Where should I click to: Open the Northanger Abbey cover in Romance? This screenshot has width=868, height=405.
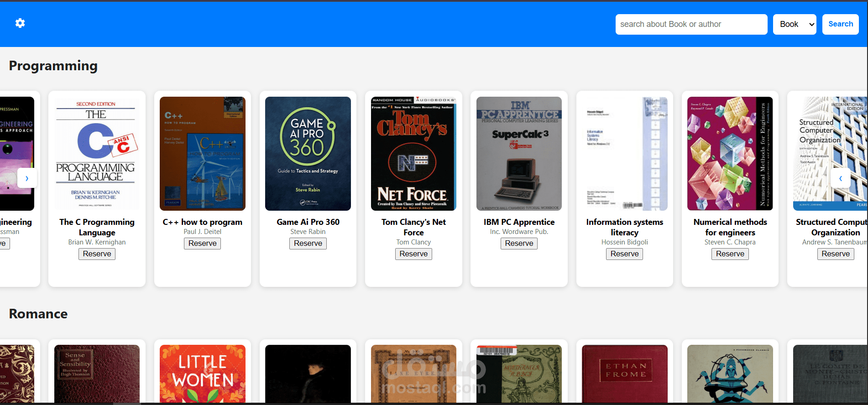point(519,374)
